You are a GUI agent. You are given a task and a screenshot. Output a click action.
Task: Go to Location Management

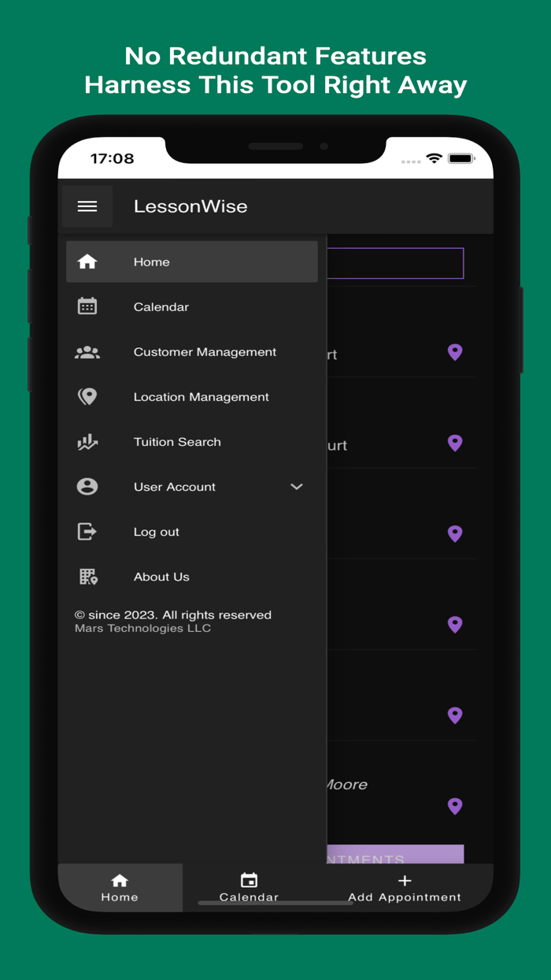(x=192, y=397)
